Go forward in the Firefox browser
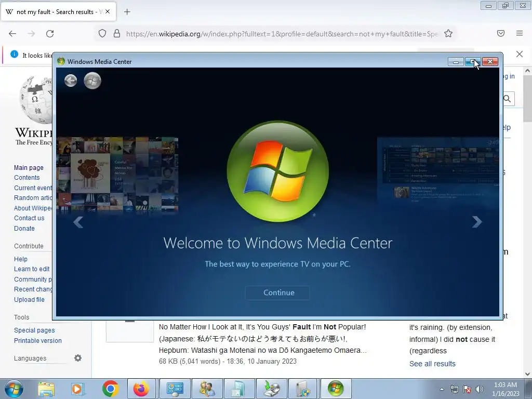 31,34
